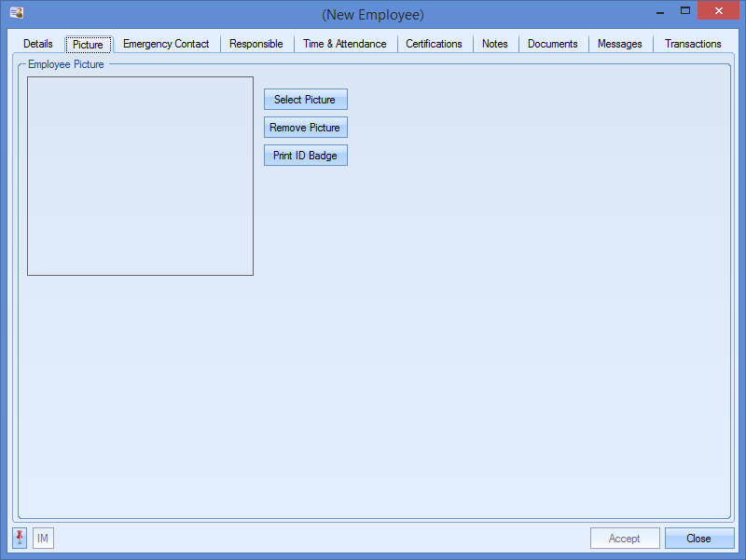Click Remove Picture button
The width and height of the screenshot is (746, 560).
coord(306,128)
